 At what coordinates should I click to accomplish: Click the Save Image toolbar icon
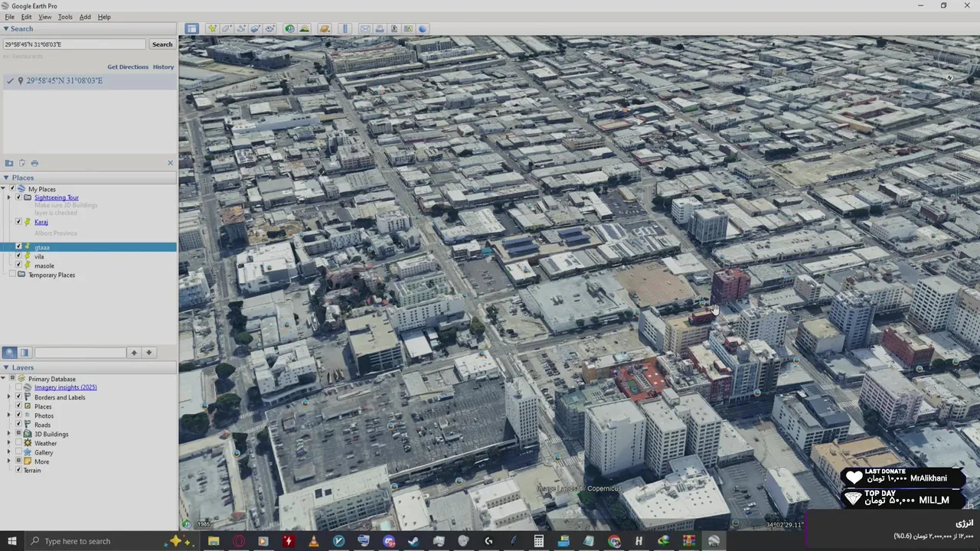pyautogui.click(x=394, y=29)
